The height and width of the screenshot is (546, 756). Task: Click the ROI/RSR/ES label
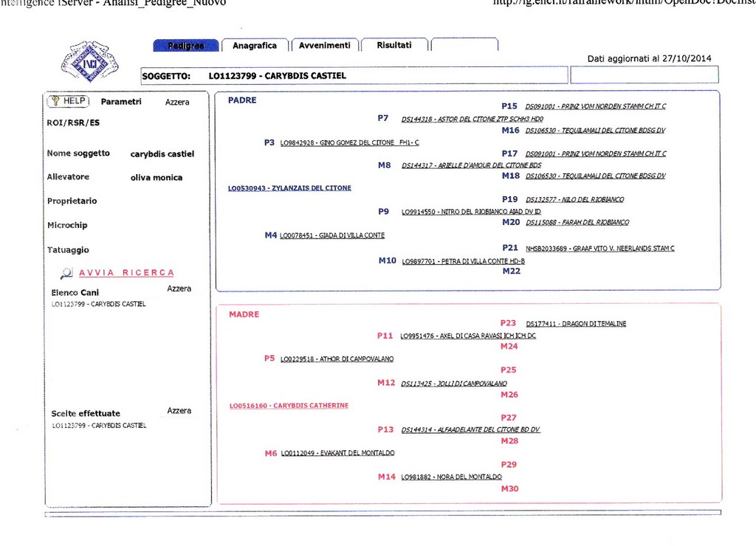73,123
